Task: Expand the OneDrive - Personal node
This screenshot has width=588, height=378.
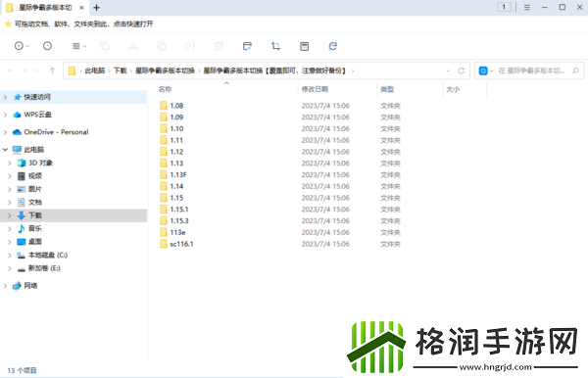Action: (5, 132)
